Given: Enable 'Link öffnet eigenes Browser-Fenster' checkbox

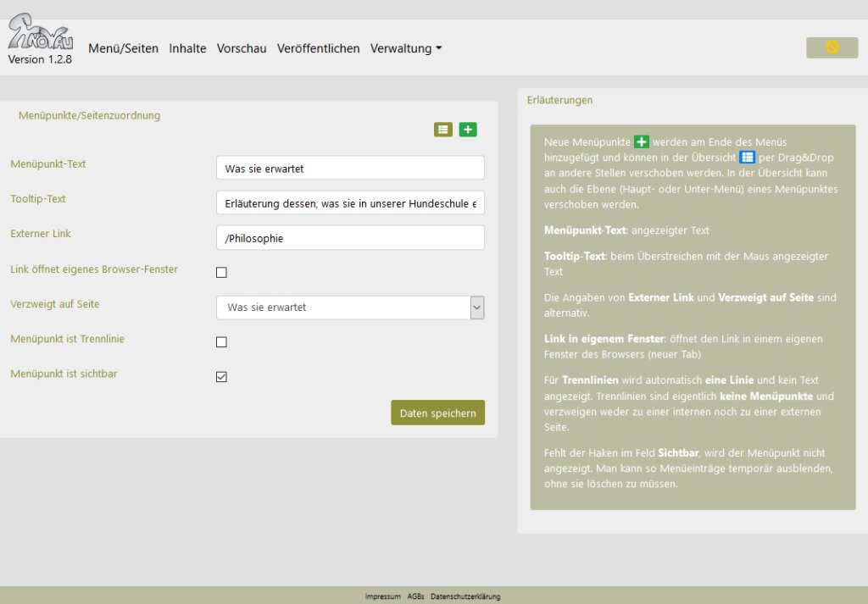Looking at the screenshot, I should pos(221,273).
